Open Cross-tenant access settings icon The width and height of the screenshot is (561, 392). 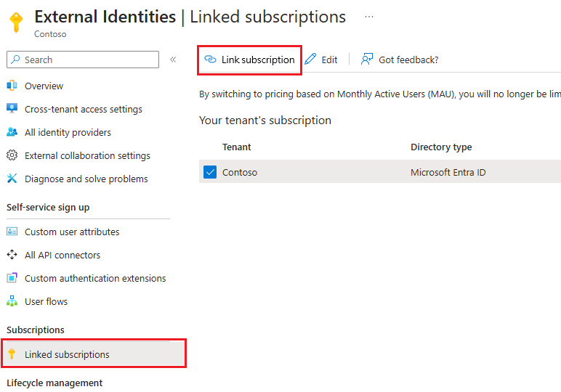tap(12, 109)
